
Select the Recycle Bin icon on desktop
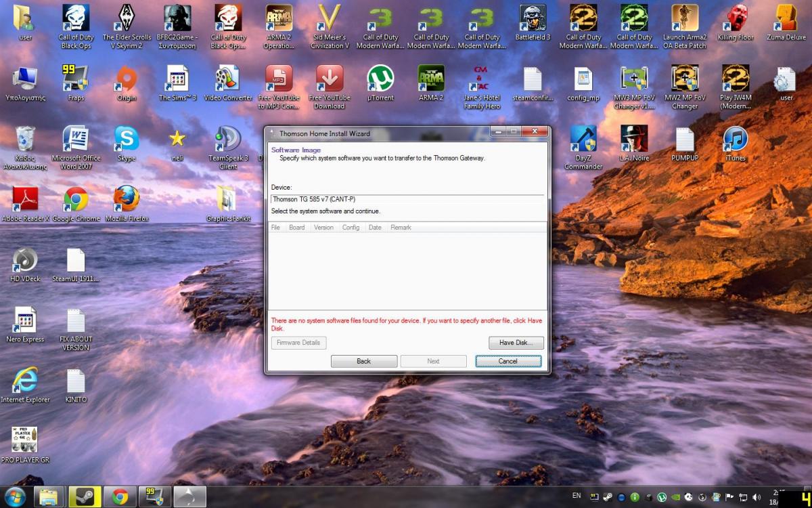click(x=25, y=148)
